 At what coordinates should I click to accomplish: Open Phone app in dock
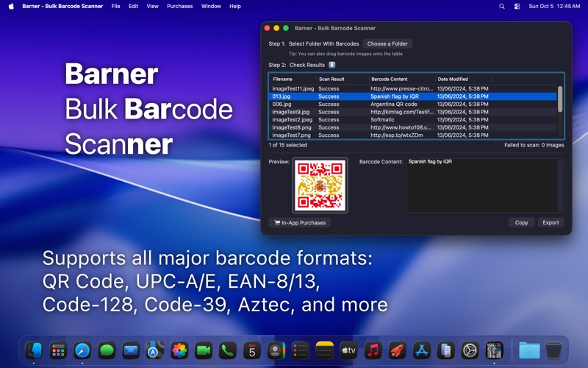[228, 351]
